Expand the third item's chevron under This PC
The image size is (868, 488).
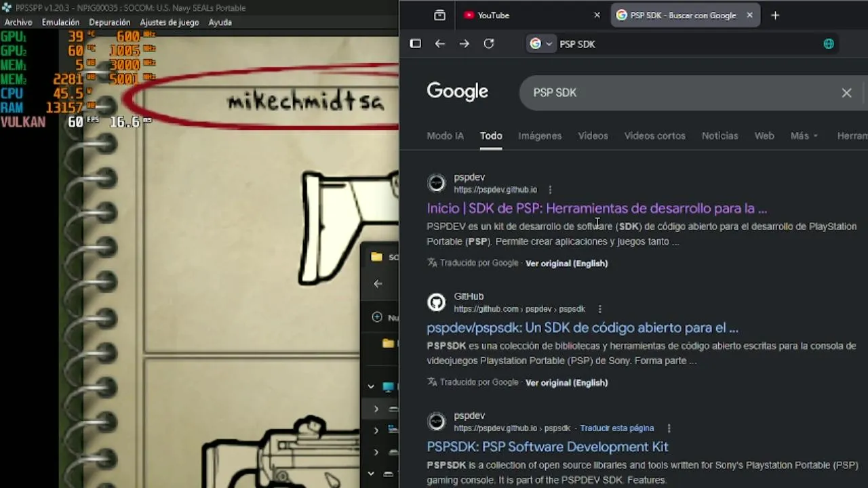pos(376,452)
